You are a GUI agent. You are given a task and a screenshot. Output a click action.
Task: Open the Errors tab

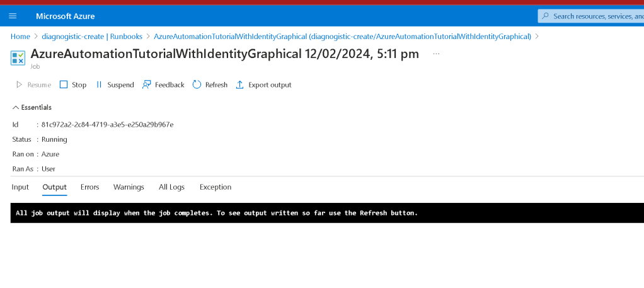coord(90,187)
